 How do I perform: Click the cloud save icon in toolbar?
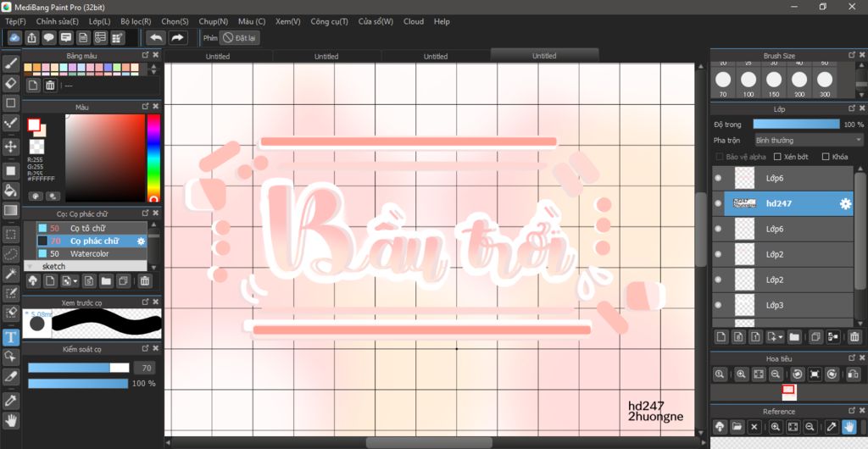pos(15,37)
